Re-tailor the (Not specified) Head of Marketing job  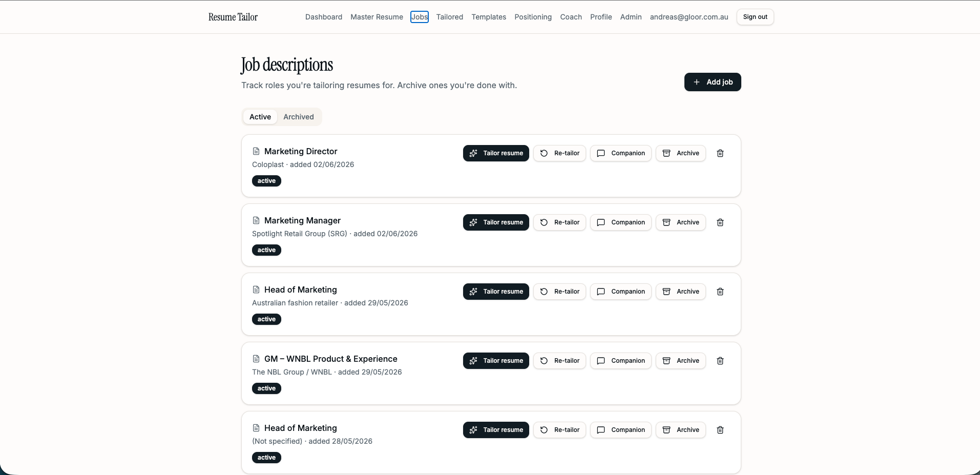tap(559, 430)
